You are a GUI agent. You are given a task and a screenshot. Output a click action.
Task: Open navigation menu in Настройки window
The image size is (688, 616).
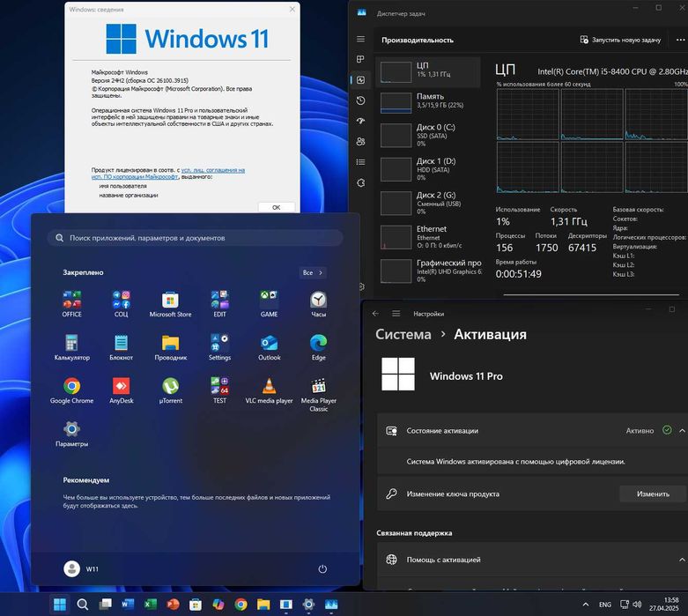pos(396,314)
